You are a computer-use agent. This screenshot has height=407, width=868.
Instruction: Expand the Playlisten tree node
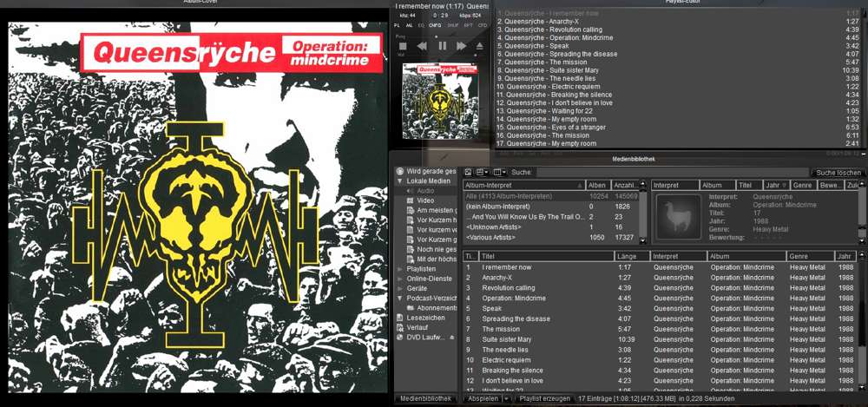pos(399,269)
